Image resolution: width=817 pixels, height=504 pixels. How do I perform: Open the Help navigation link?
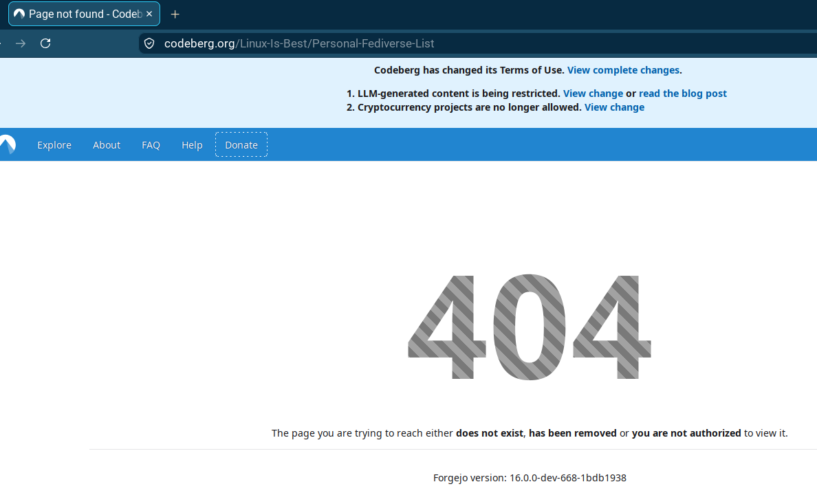[x=192, y=145]
